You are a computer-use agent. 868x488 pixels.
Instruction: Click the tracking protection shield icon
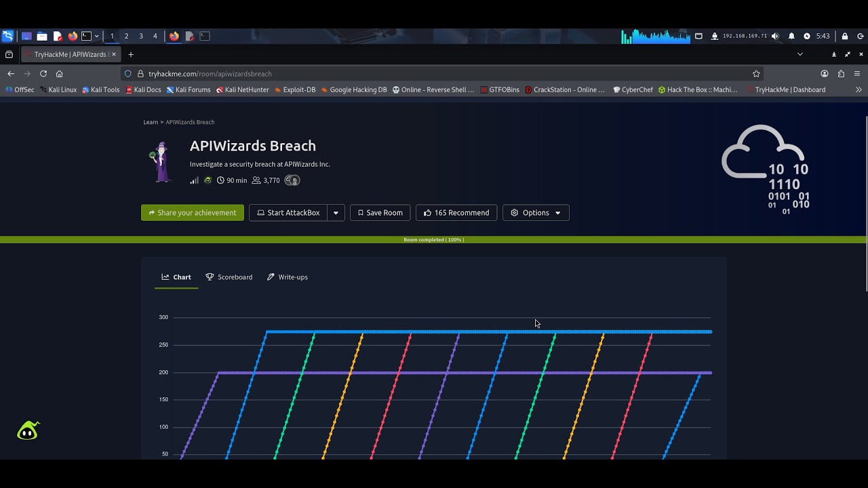(127, 73)
